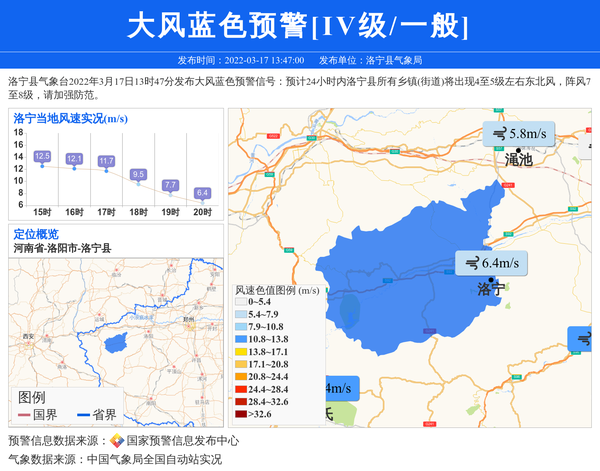Select the 6.4 data point at 20时
The width and height of the screenshot is (600, 471).
pos(202,200)
